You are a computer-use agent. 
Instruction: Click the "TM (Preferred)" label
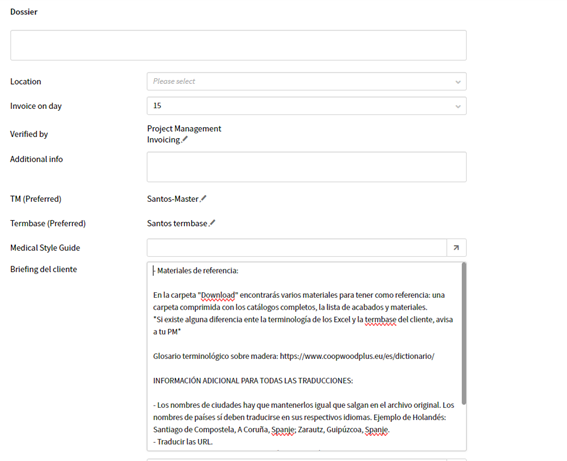pyautogui.click(x=36, y=199)
